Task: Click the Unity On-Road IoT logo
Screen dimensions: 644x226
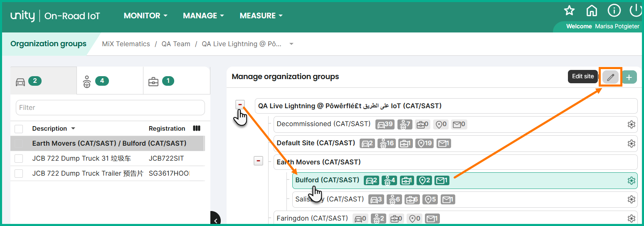Action: 55,16
